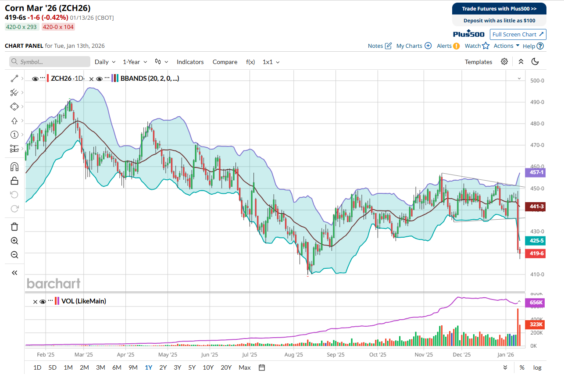564x392 pixels.
Task: Open the Actions dropdown menu
Action: 506,46
